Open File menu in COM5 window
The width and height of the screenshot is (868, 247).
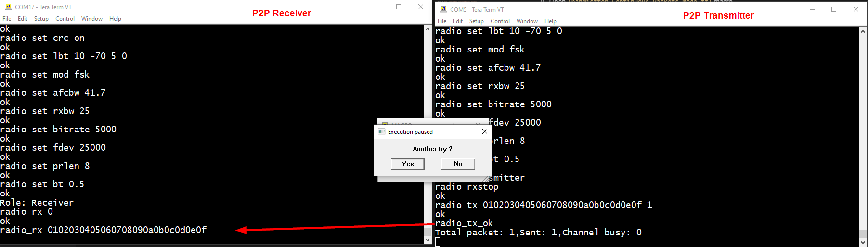point(442,21)
